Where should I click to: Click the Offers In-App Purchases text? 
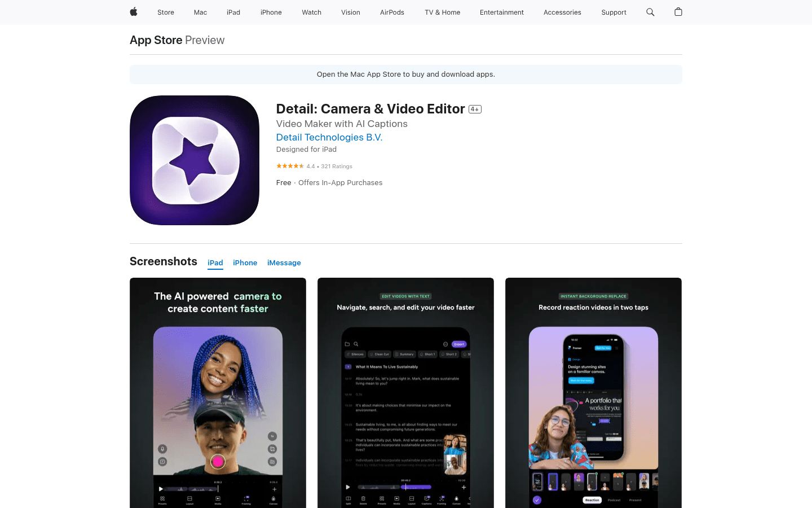[x=341, y=183]
